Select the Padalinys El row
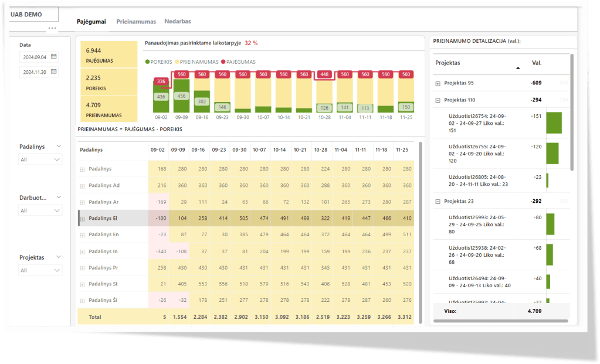Viewport: 600px width, 364px height. coord(104,218)
